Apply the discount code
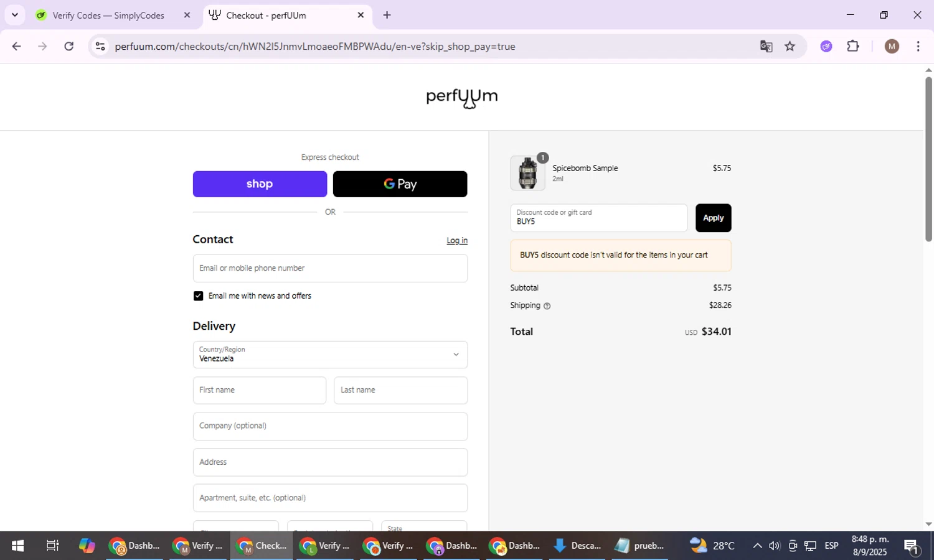The width and height of the screenshot is (934, 560). tap(713, 218)
